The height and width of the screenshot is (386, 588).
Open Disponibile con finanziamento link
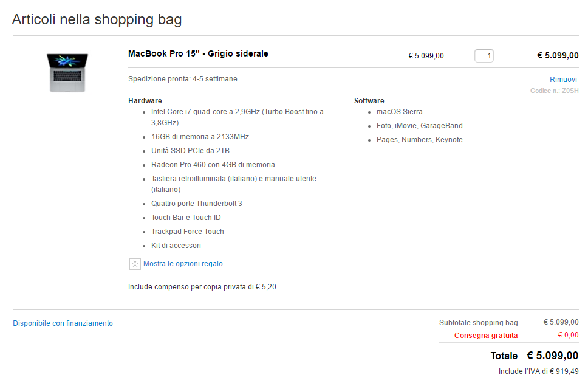coord(63,323)
